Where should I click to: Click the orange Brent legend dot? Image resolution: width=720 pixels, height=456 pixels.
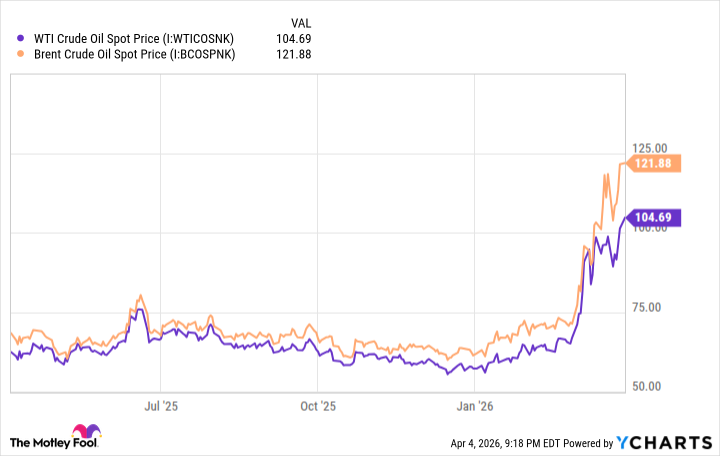tap(20, 54)
